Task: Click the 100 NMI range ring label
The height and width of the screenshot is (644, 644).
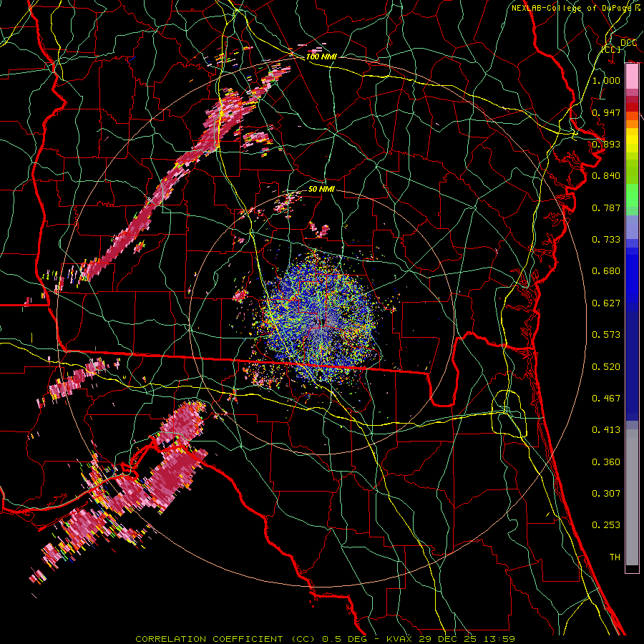Action: coord(321,57)
